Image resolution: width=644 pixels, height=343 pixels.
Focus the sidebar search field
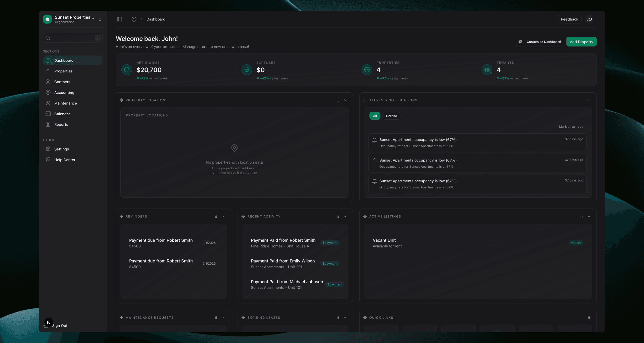pyautogui.click(x=73, y=38)
